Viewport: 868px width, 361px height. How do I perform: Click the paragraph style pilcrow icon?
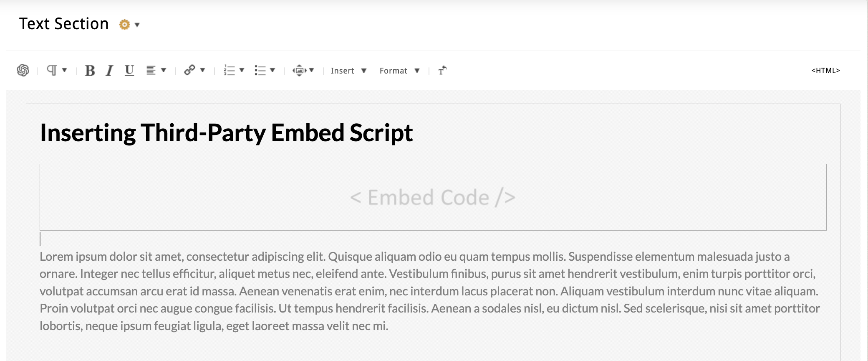52,70
